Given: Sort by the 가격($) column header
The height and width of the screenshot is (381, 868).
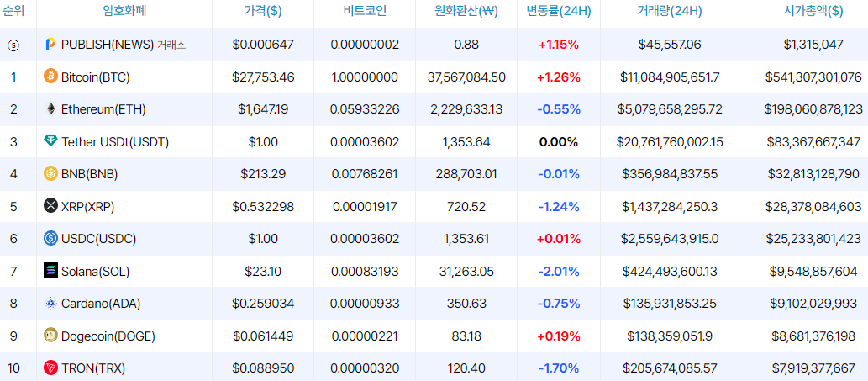Looking at the screenshot, I should (x=263, y=11).
